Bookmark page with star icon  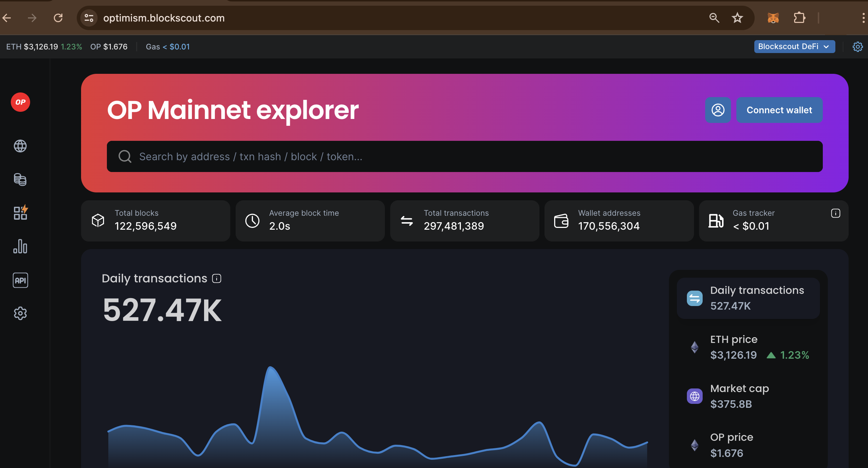pyautogui.click(x=737, y=18)
